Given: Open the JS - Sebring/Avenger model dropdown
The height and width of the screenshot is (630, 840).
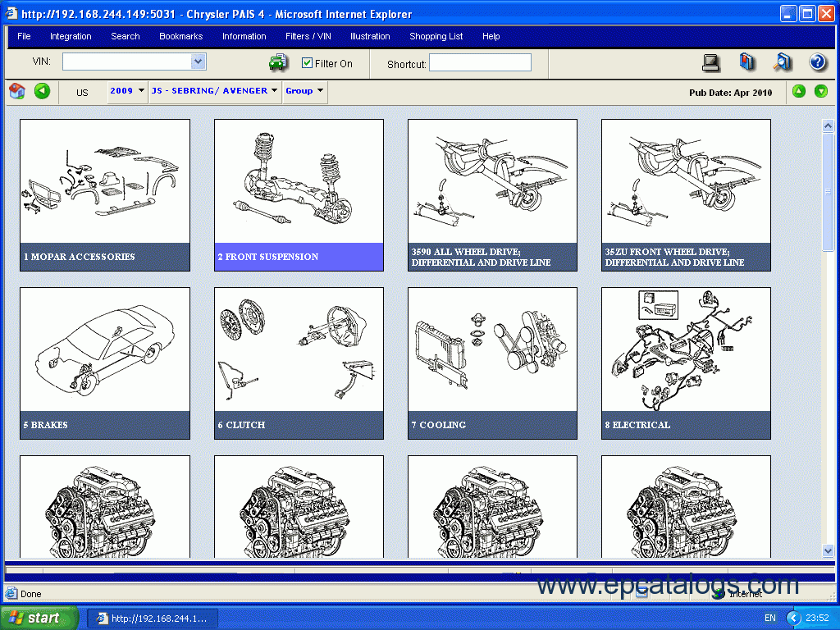Looking at the screenshot, I should [x=214, y=90].
